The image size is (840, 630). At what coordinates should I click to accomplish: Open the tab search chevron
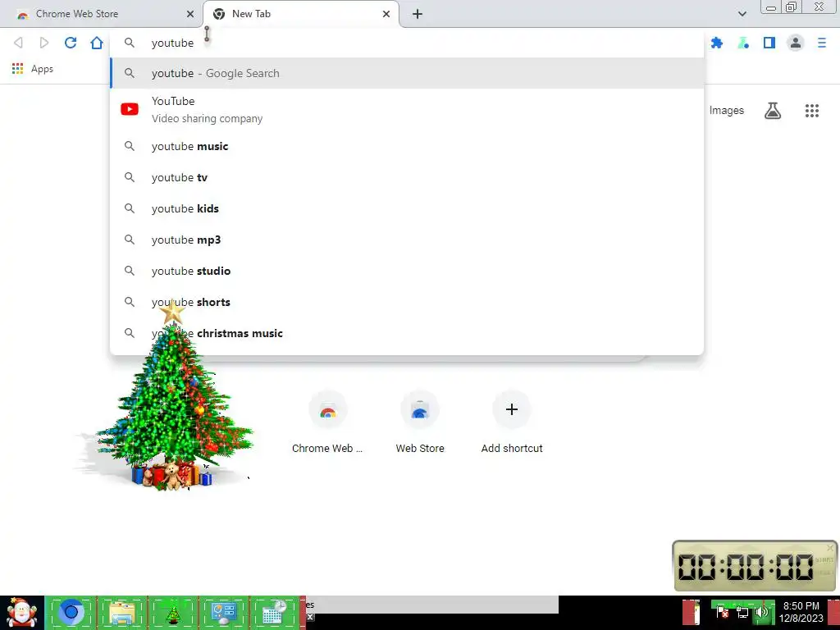742,14
